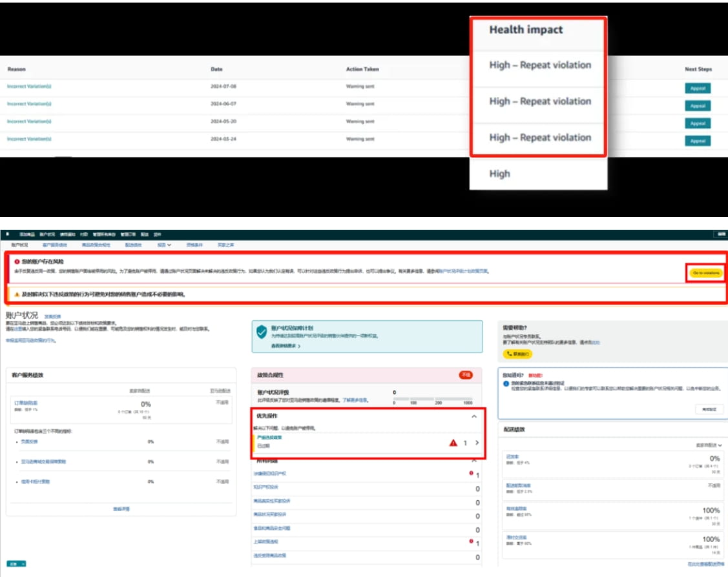Open the seller-fulfilled dropdown in 配送绩效 panel
Image resolution: width=728 pixels, height=577 pixels.
[x=709, y=445]
